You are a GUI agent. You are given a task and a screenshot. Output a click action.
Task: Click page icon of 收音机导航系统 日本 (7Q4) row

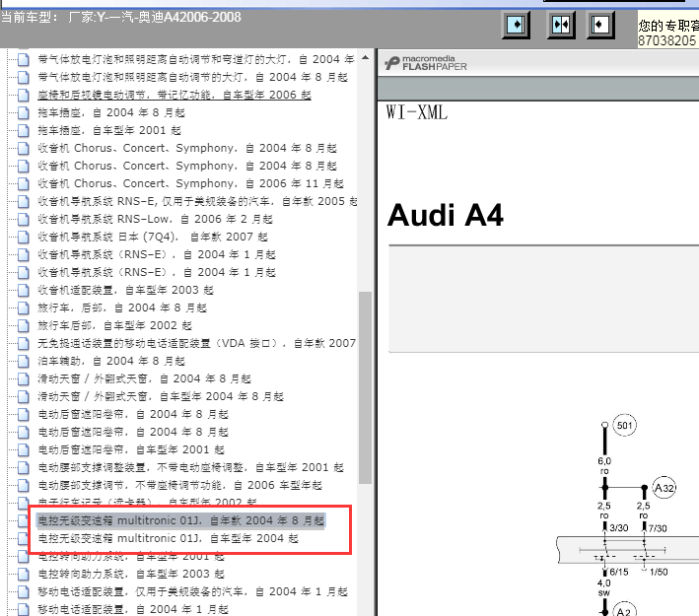click(24, 237)
